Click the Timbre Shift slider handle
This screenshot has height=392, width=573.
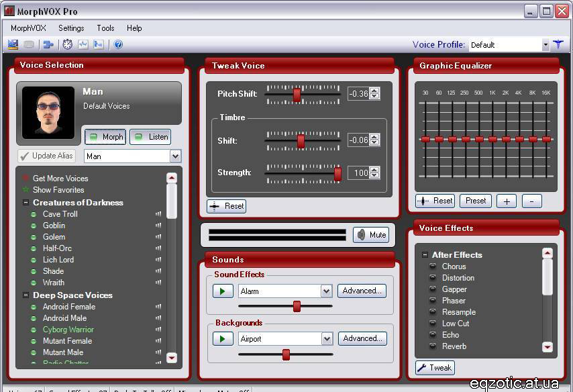tap(301, 141)
